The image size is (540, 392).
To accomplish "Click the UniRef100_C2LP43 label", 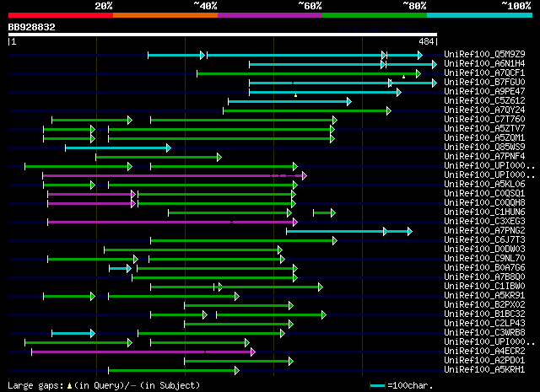I will pos(484,324).
